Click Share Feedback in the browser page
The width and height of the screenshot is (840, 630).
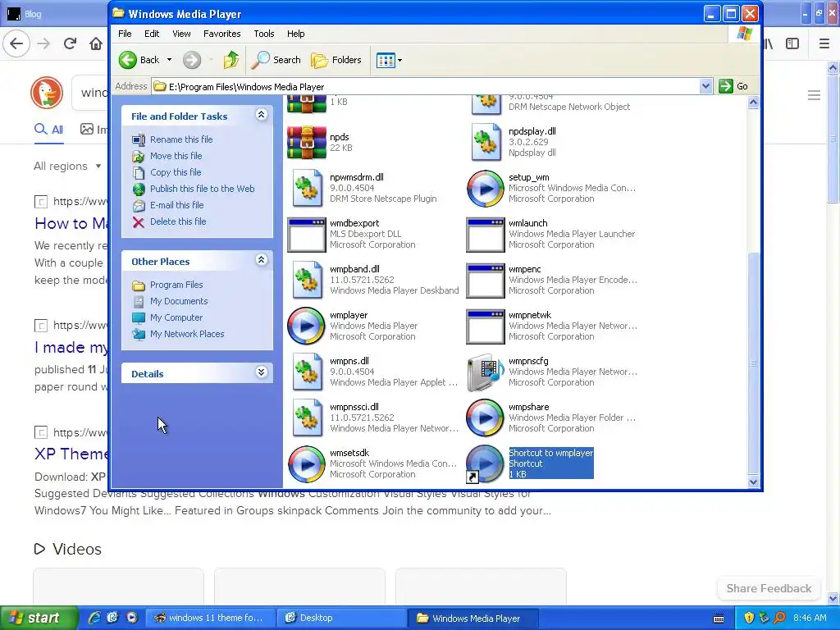click(x=769, y=588)
